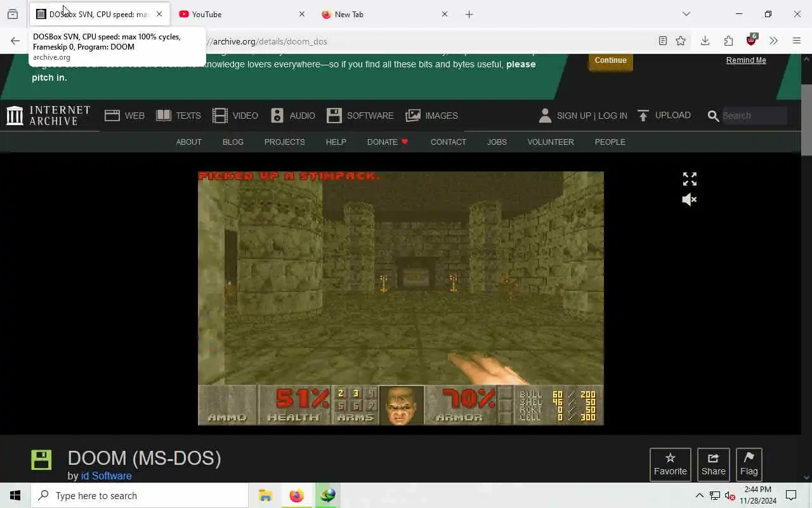Switch to the YouTube tab
The image size is (812, 508).
click(x=241, y=14)
